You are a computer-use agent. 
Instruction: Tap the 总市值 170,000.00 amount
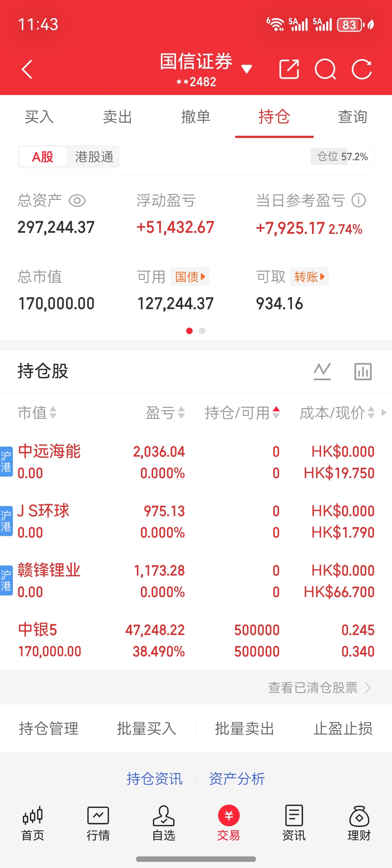(x=56, y=304)
